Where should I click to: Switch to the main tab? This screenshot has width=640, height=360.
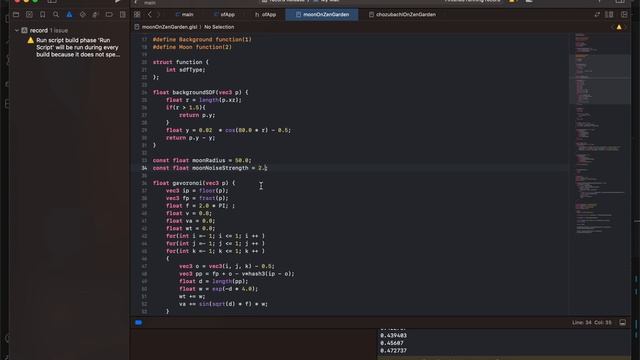point(184,15)
